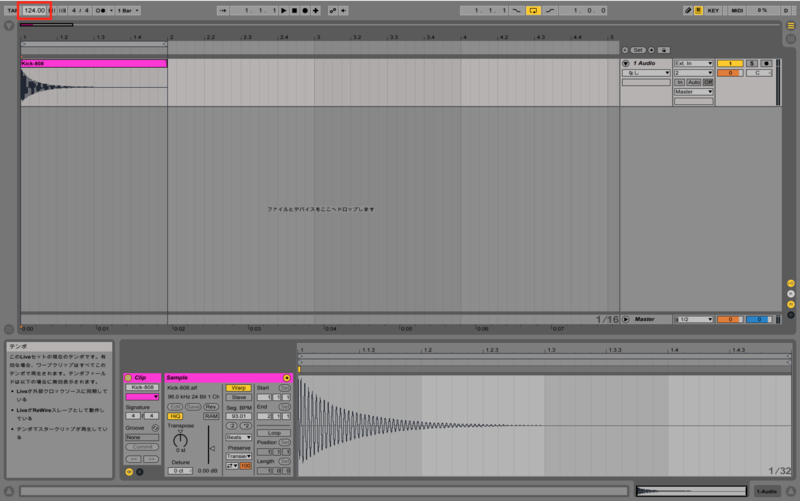Click the track volume slider
The height and width of the screenshot is (501, 800).
tap(730, 73)
